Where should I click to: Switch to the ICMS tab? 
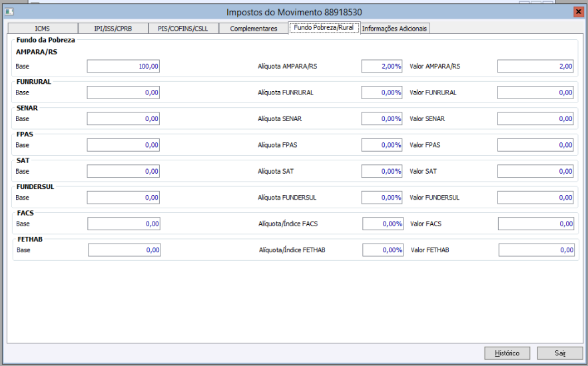(43, 29)
